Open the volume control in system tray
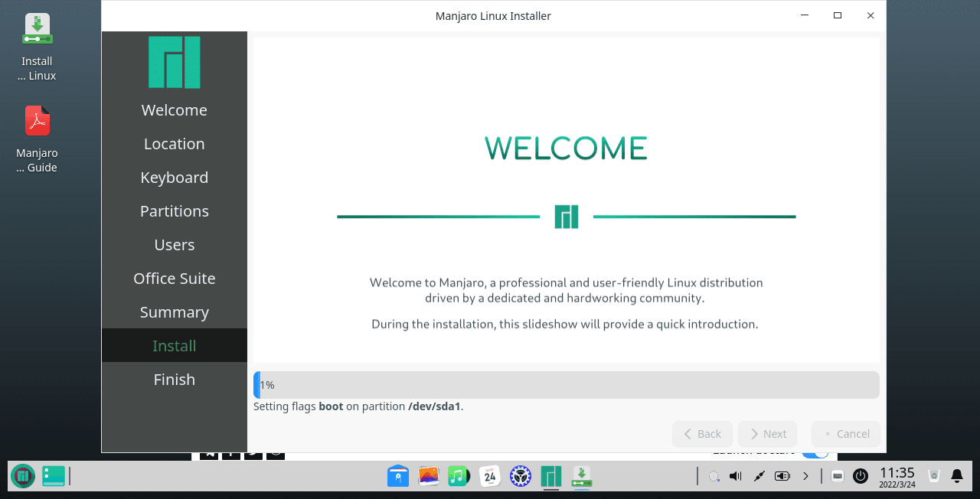Viewport: 980px width, 499px height. click(733, 476)
